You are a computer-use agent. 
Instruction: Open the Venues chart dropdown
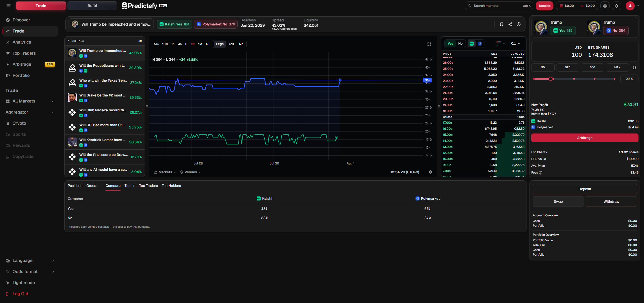coord(190,172)
